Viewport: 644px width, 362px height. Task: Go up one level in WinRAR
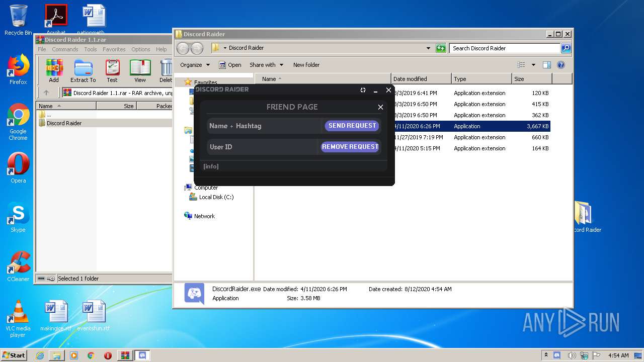coord(46,93)
